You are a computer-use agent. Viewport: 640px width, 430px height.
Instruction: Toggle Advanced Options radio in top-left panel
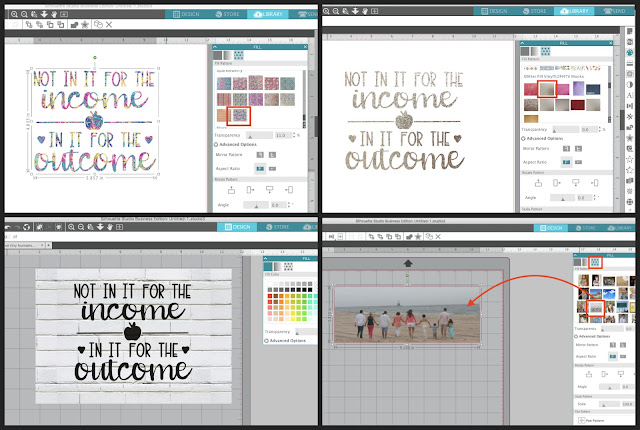216,144
